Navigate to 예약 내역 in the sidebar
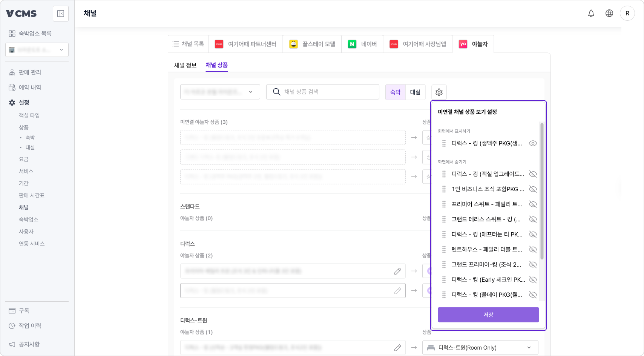The height and width of the screenshot is (356, 644). point(30,87)
